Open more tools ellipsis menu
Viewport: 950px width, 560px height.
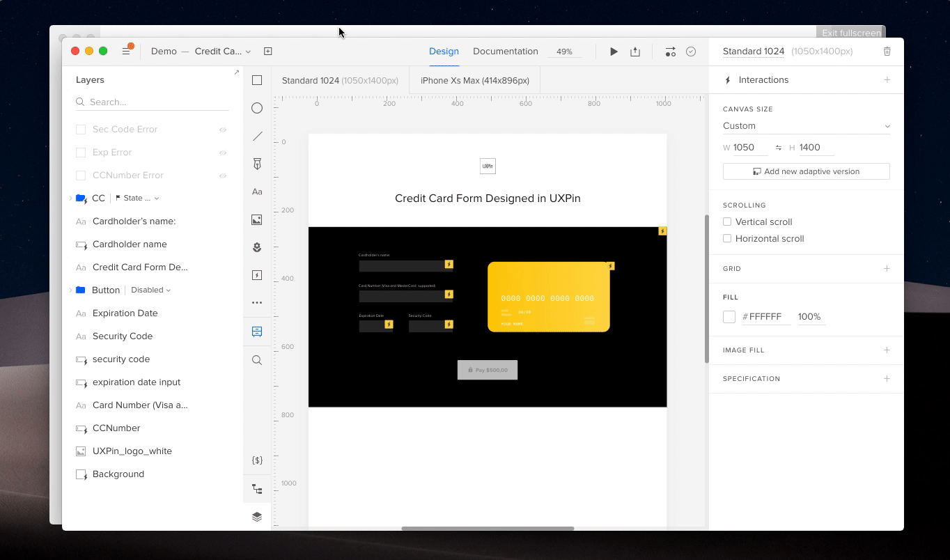point(257,303)
